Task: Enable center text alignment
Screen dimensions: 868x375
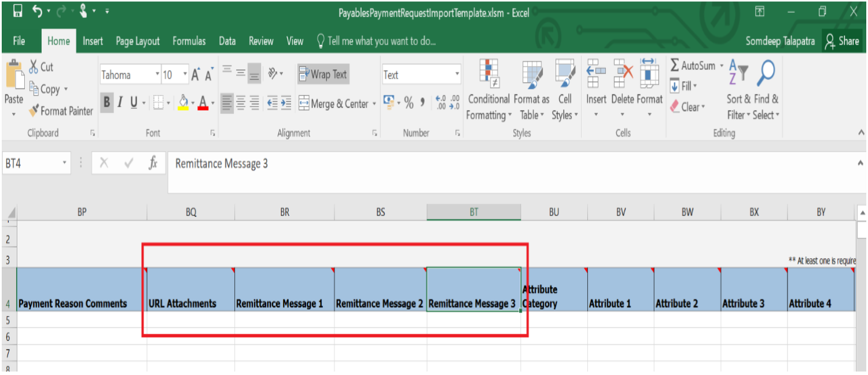Action: coord(241,102)
